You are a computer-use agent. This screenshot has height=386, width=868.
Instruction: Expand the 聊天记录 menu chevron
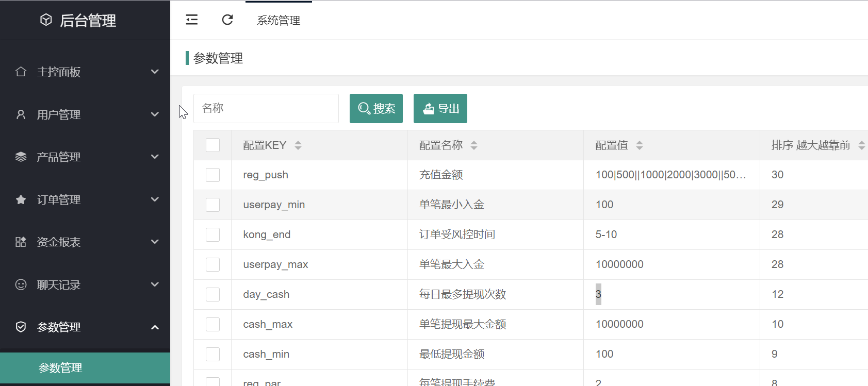tap(155, 284)
